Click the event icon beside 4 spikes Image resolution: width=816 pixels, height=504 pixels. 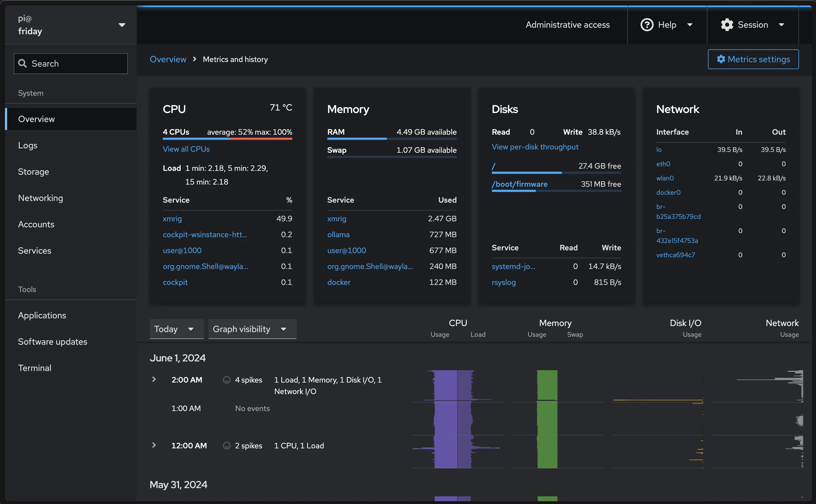[227, 379]
